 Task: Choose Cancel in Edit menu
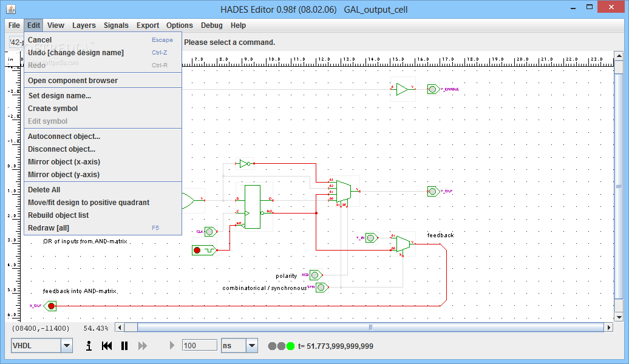[103, 39]
